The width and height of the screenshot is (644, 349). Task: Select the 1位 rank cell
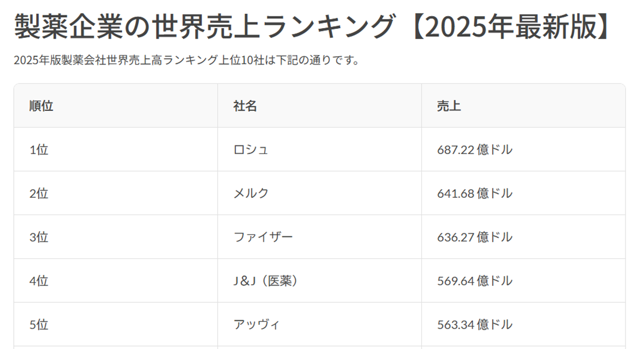(x=39, y=149)
